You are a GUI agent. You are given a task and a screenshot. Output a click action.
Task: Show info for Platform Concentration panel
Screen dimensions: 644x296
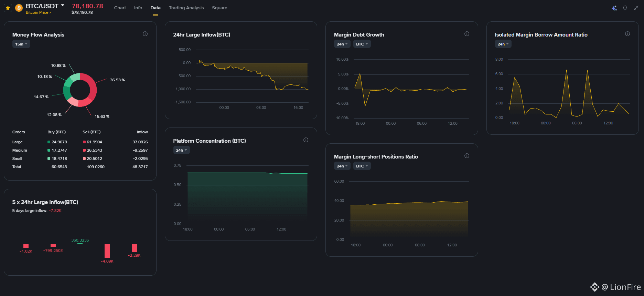[306, 140]
